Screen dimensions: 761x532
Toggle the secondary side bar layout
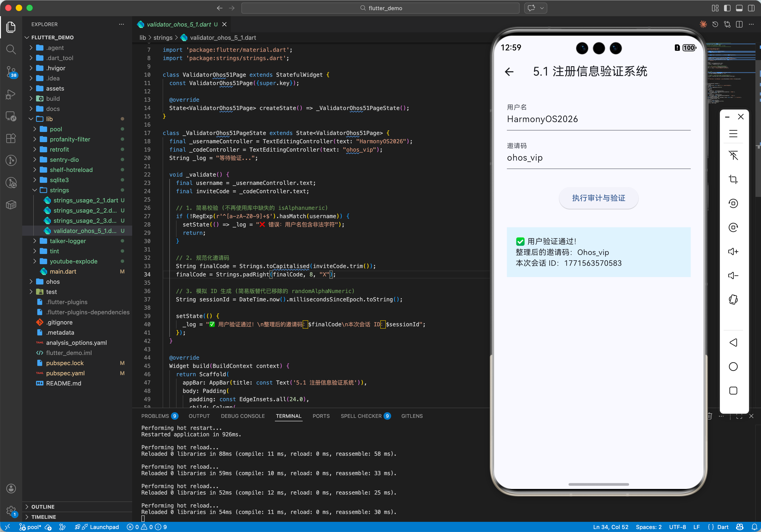(751, 8)
